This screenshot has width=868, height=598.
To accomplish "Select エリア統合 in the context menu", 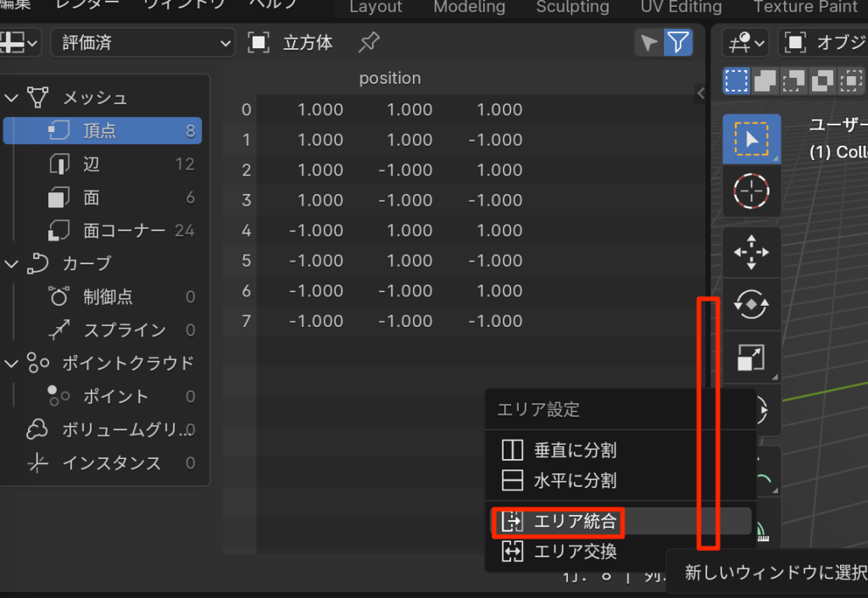I will click(x=575, y=521).
